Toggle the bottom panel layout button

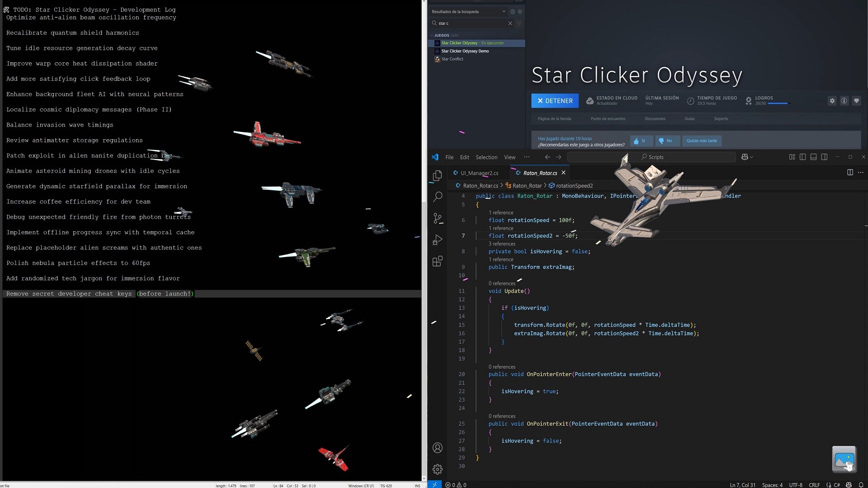pyautogui.click(x=813, y=157)
